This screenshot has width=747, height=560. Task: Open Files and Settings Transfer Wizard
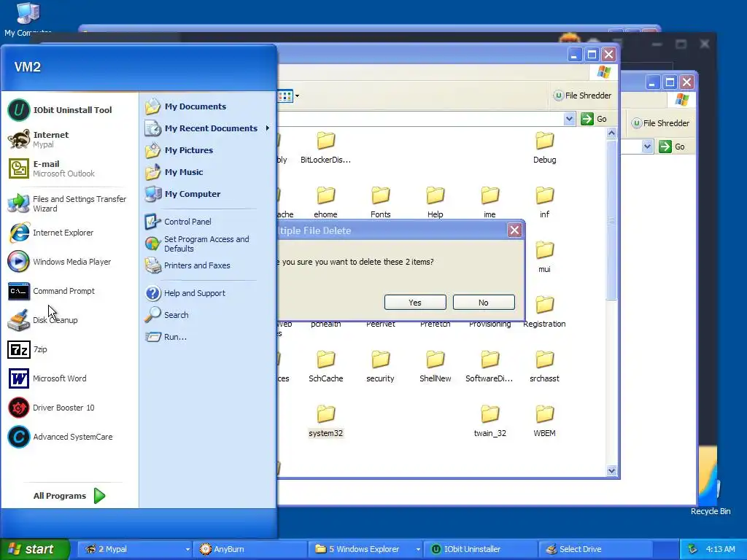66,203
